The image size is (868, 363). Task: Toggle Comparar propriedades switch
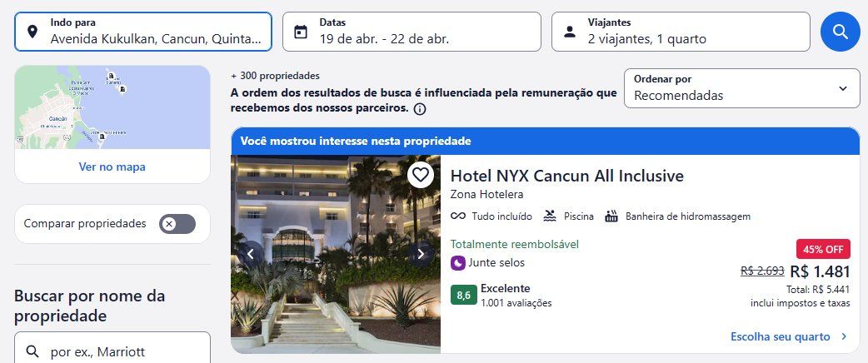click(177, 224)
